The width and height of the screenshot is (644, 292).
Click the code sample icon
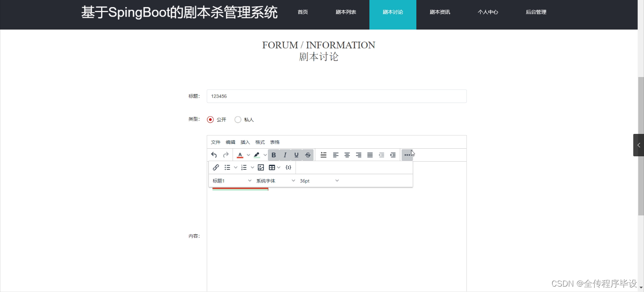coord(288,167)
